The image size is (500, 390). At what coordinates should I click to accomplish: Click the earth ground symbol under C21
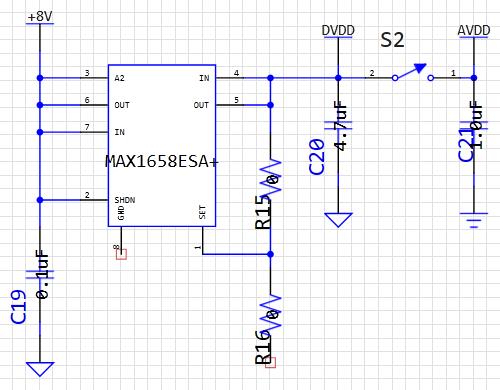pyautogui.click(x=474, y=220)
